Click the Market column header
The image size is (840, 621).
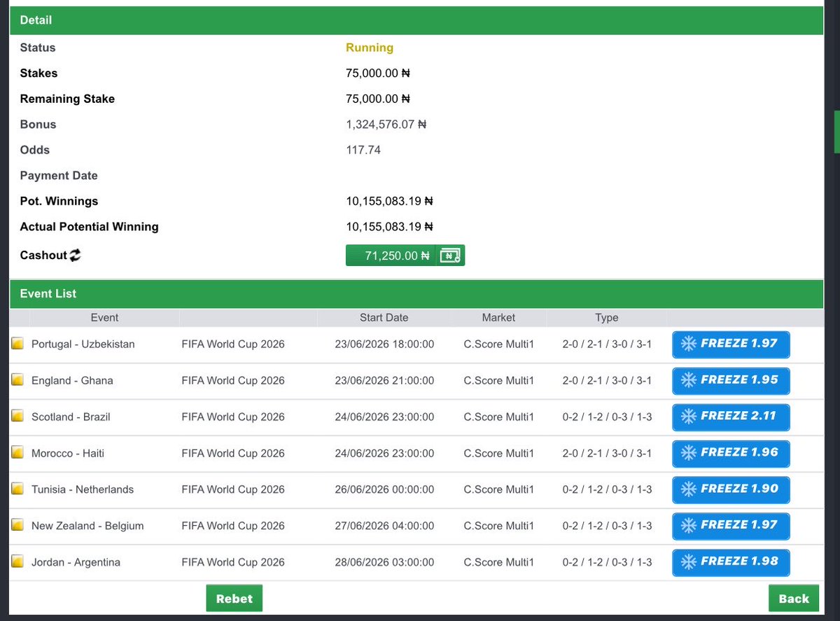[498, 317]
